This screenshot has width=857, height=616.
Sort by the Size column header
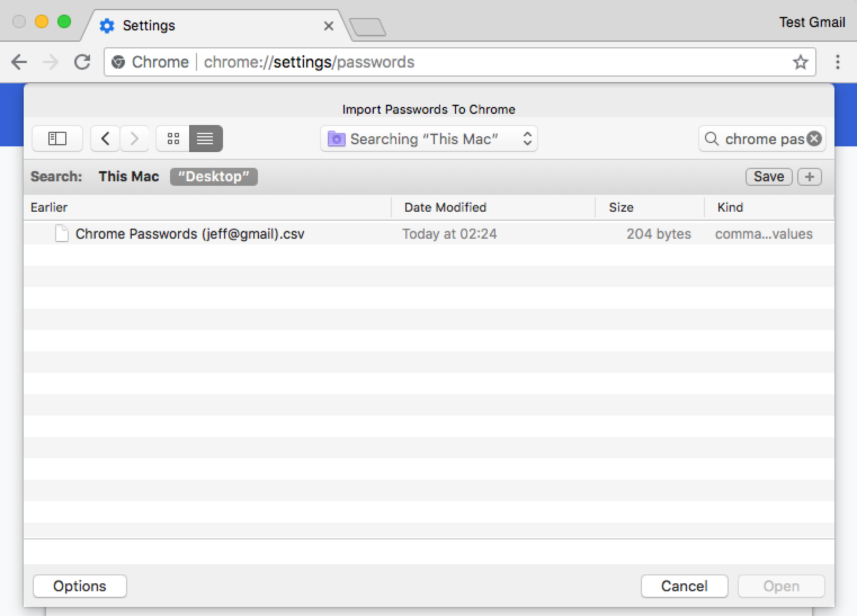click(x=650, y=207)
